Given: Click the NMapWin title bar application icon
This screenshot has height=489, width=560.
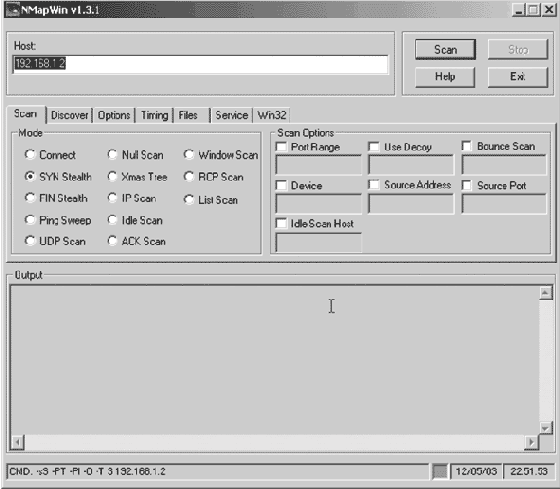Looking at the screenshot, I should click(x=11, y=10).
